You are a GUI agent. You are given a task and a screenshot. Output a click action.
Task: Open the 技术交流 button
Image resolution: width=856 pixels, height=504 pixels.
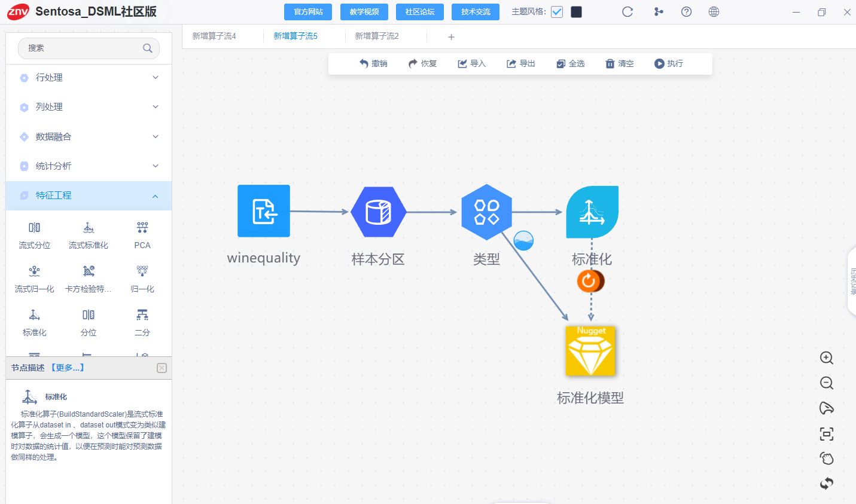tap(476, 12)
